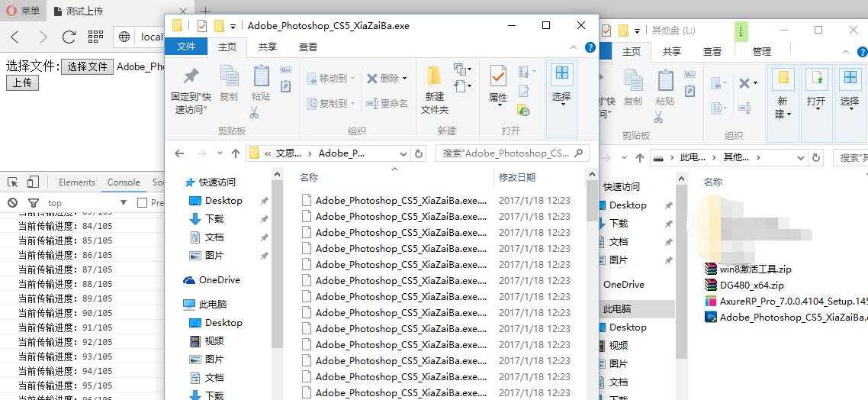The width and height of the screenshot is (868, 400).
Task: Click the 打开 icon in the back Explorer ribbon
Action: coord(816,78)
